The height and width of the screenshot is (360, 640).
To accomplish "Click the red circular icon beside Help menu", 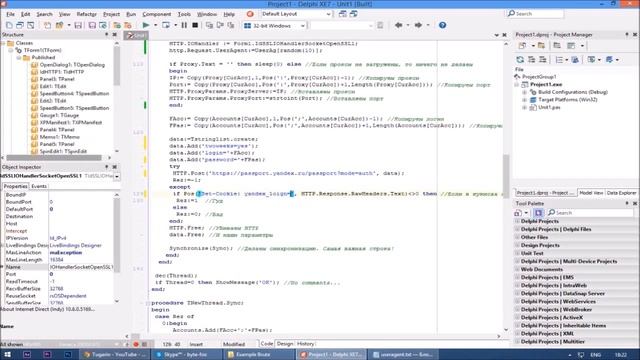I will click(250, 14).
